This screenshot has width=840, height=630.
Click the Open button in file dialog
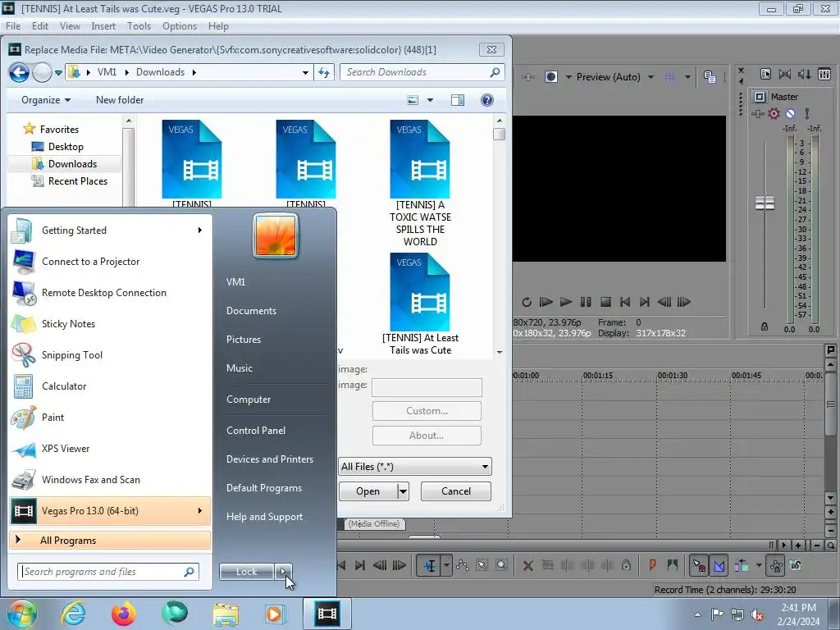[368, 491]
